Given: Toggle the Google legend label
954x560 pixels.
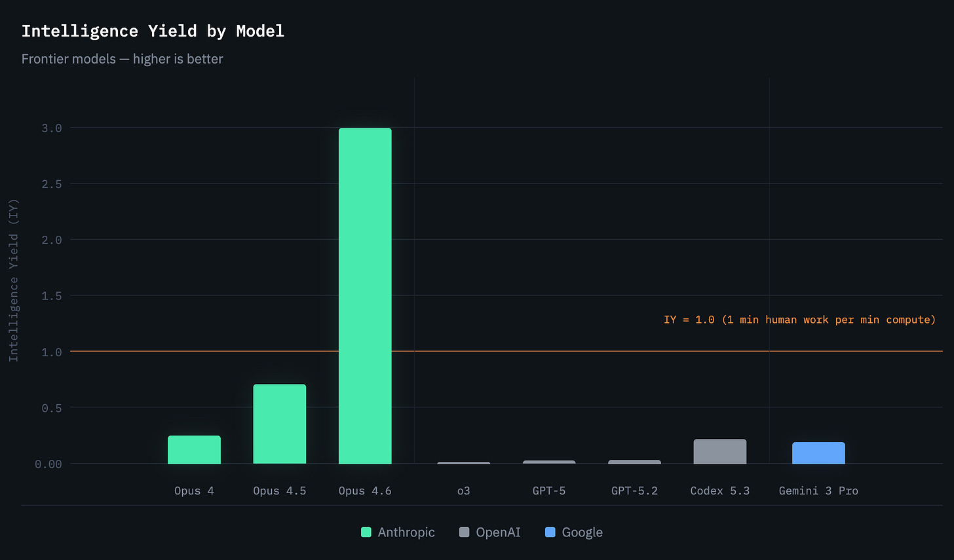Looking at the screenshot, I should [x=582, y=532].
